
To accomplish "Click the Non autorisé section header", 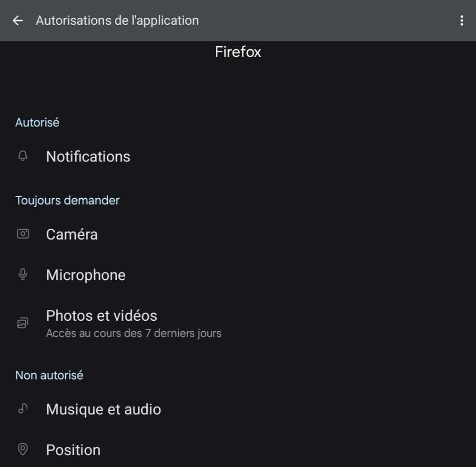I will (x=49, y=375).
